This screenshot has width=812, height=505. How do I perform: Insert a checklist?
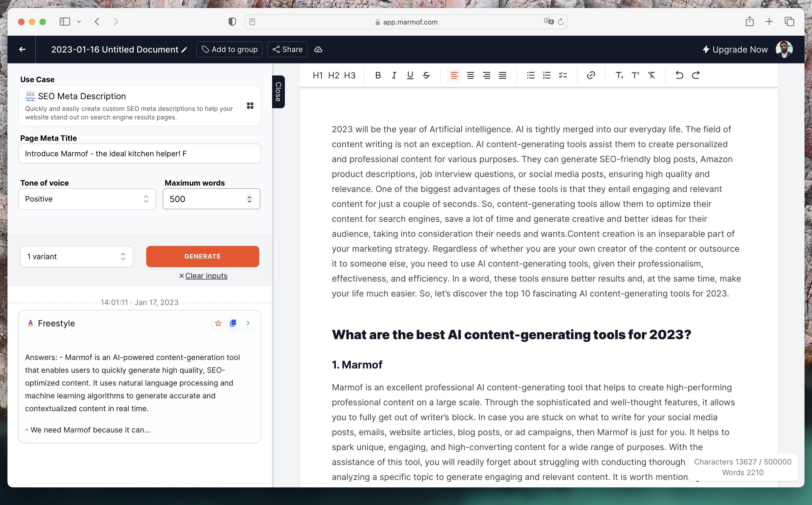coord(563,75)
